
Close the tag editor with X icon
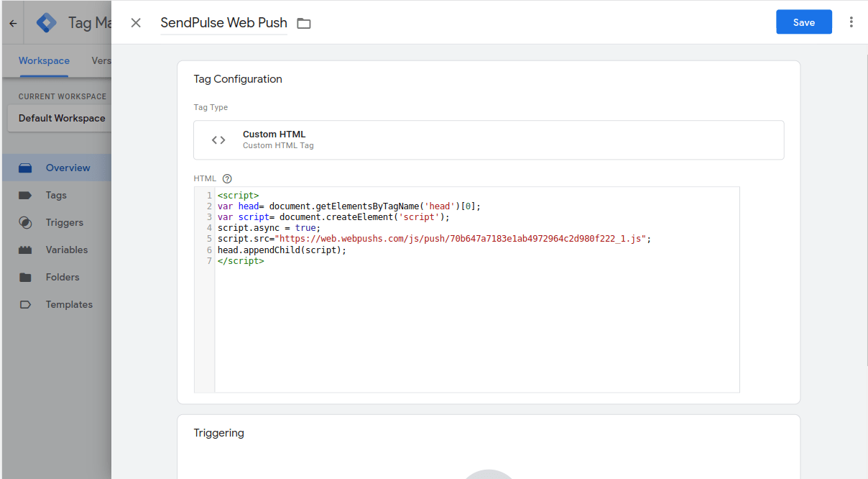click(x=136, y=23)
